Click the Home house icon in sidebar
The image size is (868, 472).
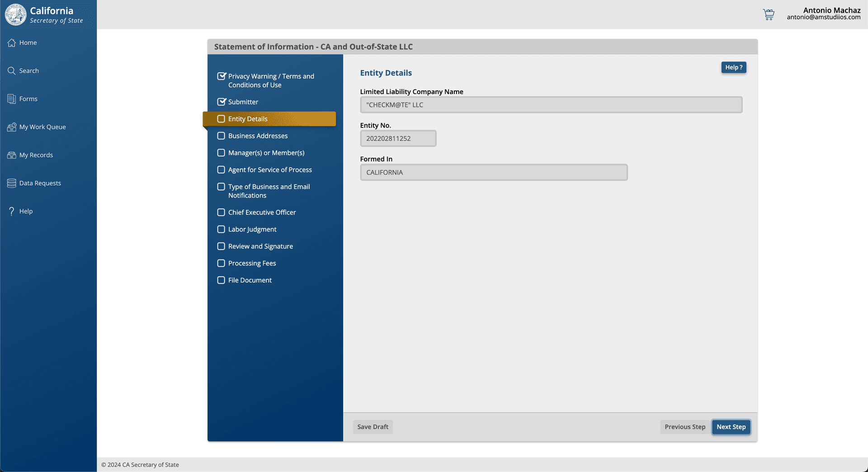point(12,42)
